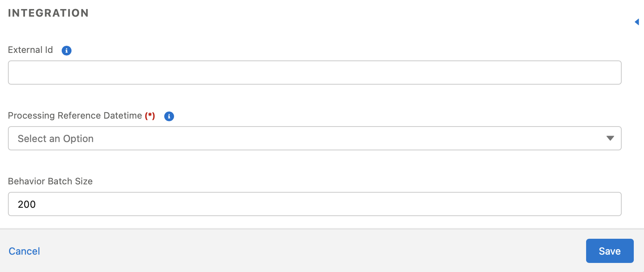This screenshot has width=644, height=272.
Task: Click the INTEGRATION section heading
Action: [48, 13]
